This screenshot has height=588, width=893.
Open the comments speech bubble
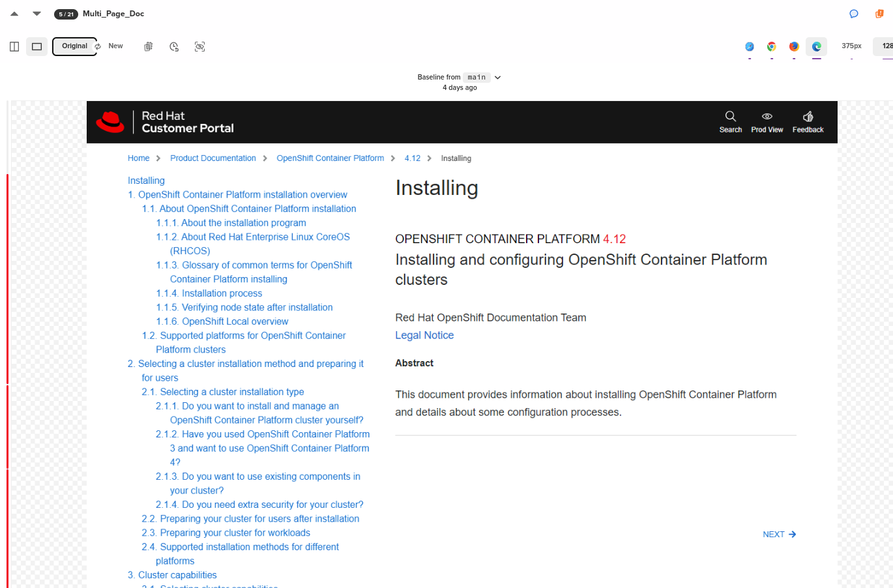click(854, 14)
